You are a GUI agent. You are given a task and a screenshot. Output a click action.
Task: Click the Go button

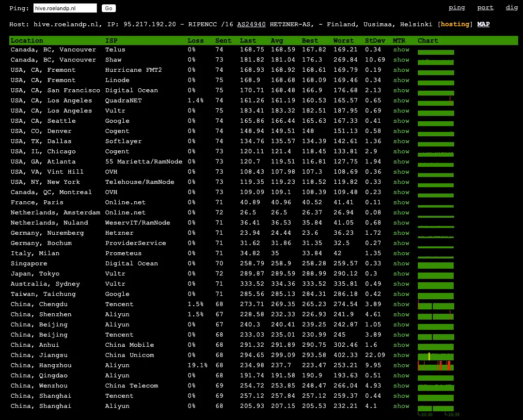point(109,8)
